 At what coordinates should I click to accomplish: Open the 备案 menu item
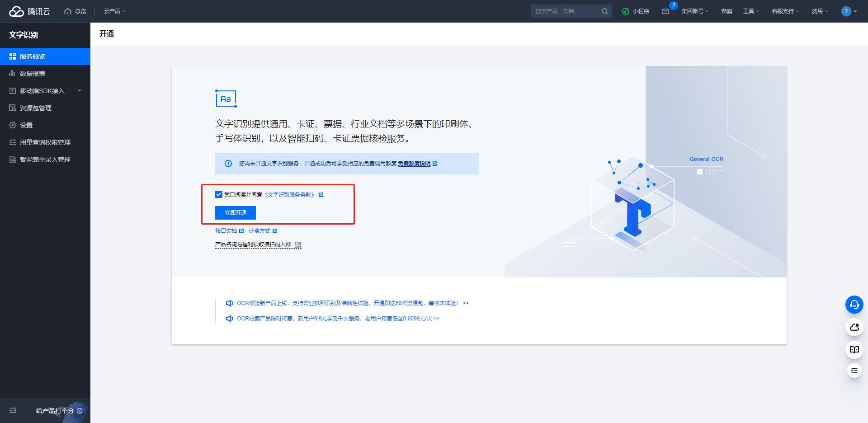tap(727, 11)
